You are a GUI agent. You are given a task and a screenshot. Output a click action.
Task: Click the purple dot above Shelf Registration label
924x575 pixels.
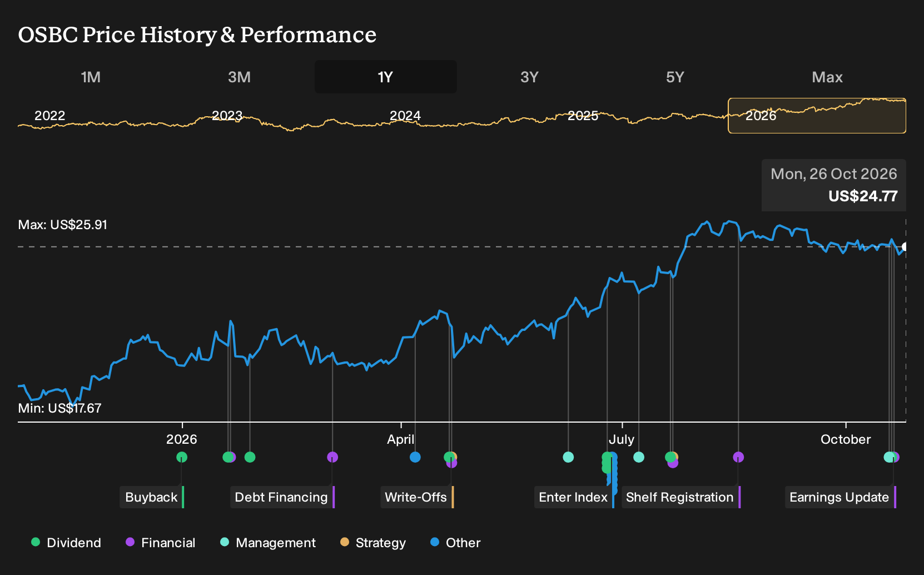tap(738, 457)
